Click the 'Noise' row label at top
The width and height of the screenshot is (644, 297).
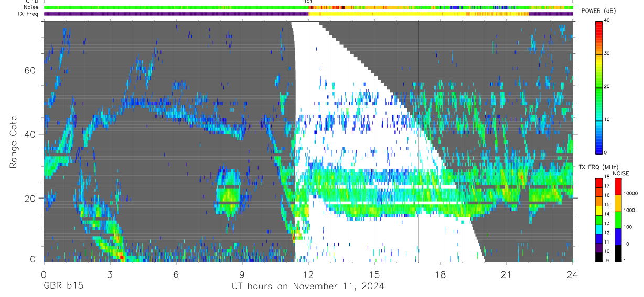(31, 7)
